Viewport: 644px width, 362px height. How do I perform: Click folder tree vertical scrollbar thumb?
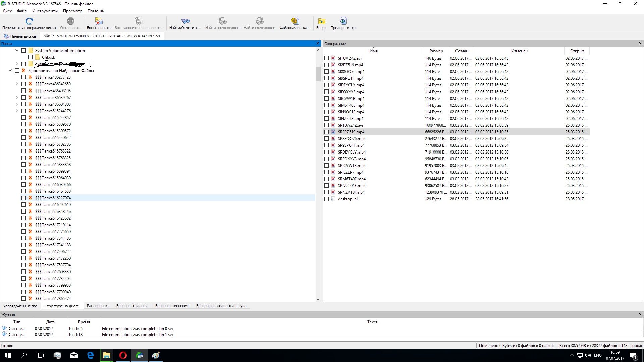point(318,74)
